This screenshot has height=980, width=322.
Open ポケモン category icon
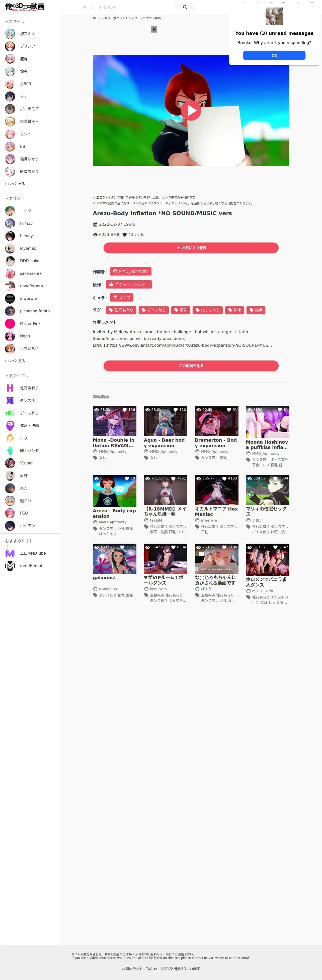10,526
